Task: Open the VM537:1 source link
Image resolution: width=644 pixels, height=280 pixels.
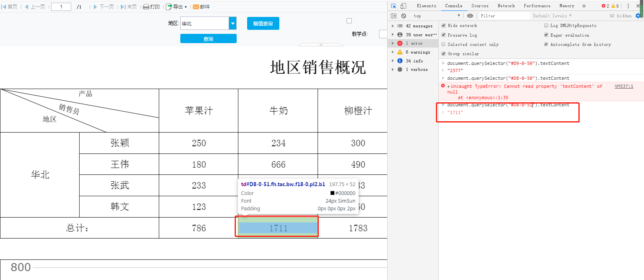Action: [623, 86]
